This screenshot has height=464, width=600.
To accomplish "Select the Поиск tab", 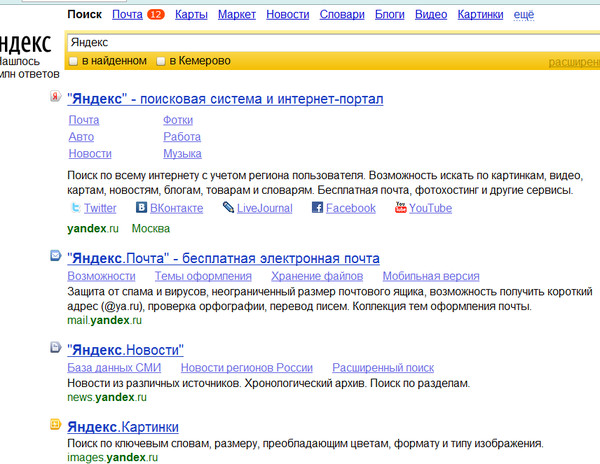I will (85, 15).
